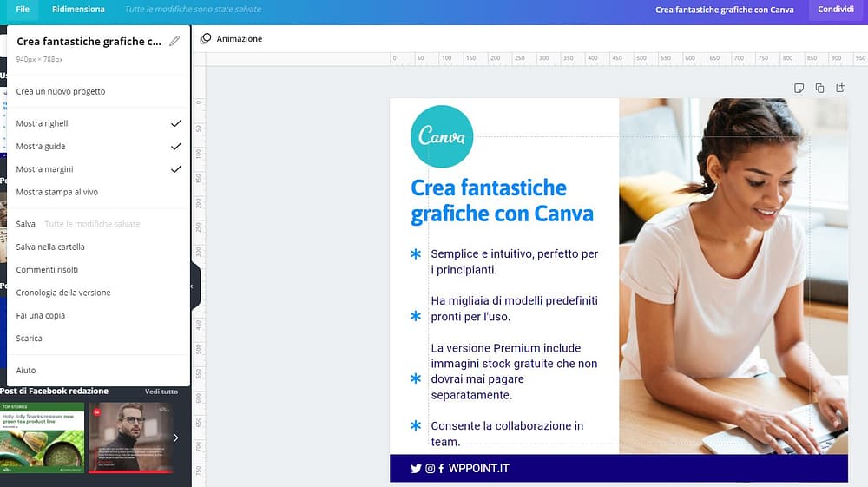Image resolution: width=868 pixels, height=487 pixels.
Task: Open Commenti risolti
Action: (x=99, y=269)
